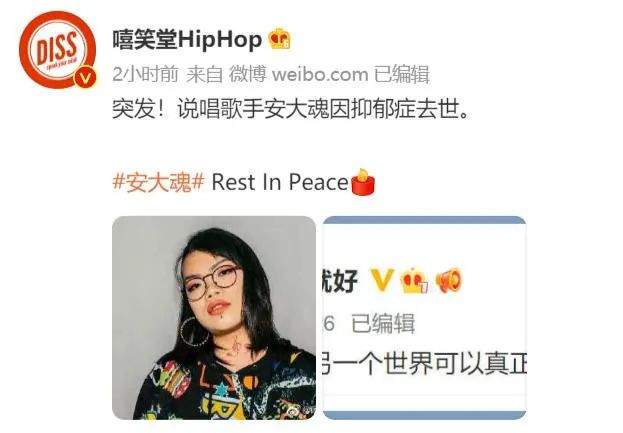Click the 来自 微博 source text
This screenshot has width=623, height=433.
pyautogui.click(x=226, y=74)
